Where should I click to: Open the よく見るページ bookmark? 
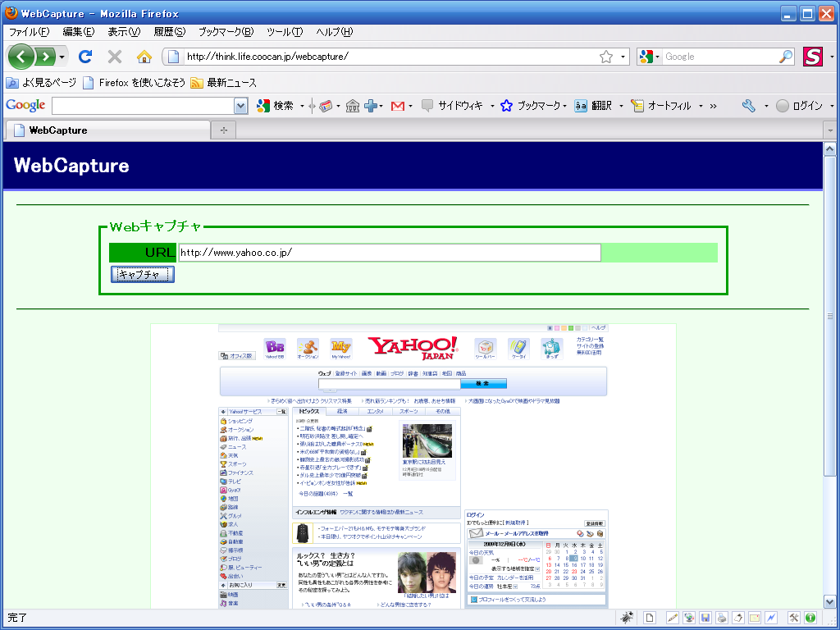click(41, 83)
